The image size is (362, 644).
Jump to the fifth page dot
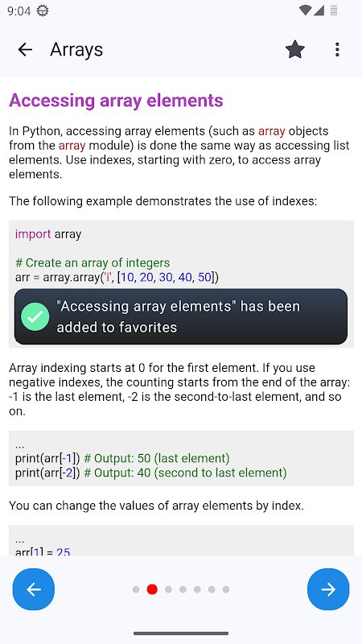(x=197, y=590)
